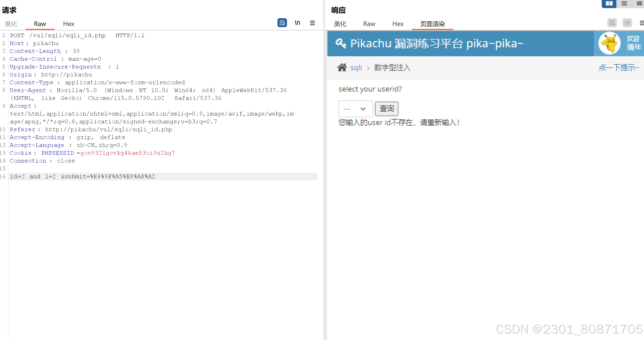Screen dimensions: 644x340
Task: Switch response view to Raw tab
Action: click(369, 24)
